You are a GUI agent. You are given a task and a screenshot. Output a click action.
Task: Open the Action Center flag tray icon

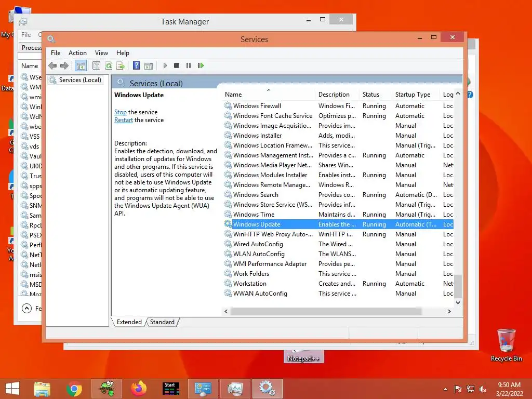pyautogui.click(x=458, y=389)
